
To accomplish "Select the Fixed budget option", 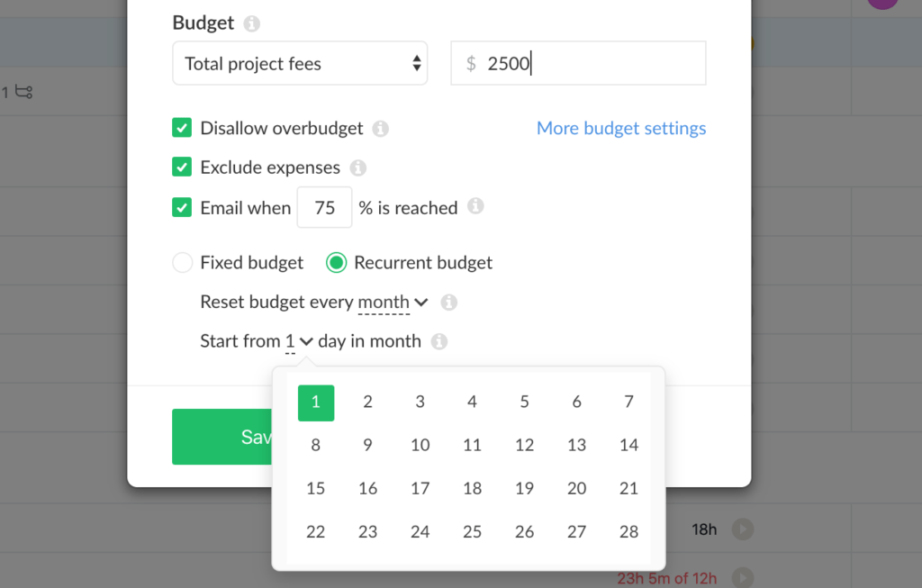I will click(181, 262).
